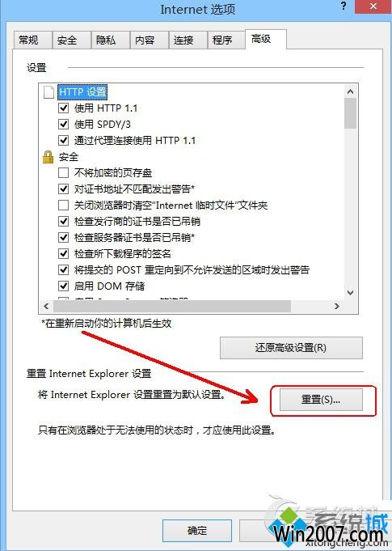Image resolution: width=392 pixels, height=551 pixels.
Task: Click the 还原高级设置(R) button
Action: tap(291, 348)
